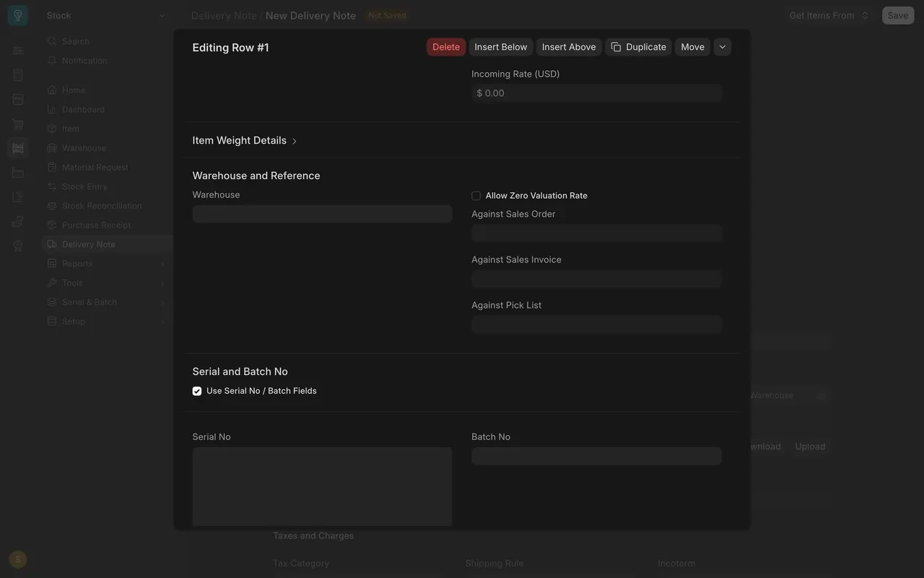The height and width of the screenshot is (578, 924).
Task: Open Stock Entry in the sidebar
Action: point(107,186)
